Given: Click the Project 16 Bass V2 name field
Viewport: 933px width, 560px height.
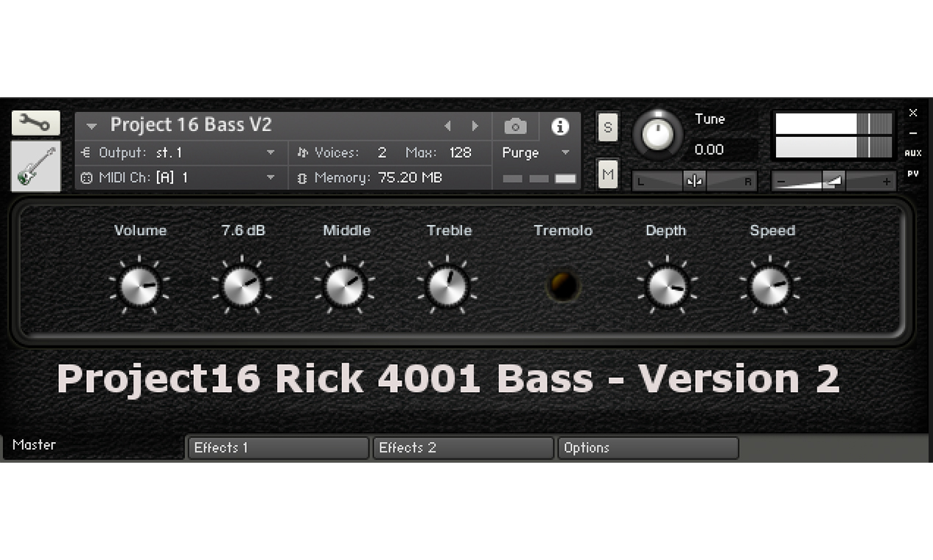Looking at the screenshot, I should pyautogui.click(x=190, y=125).
